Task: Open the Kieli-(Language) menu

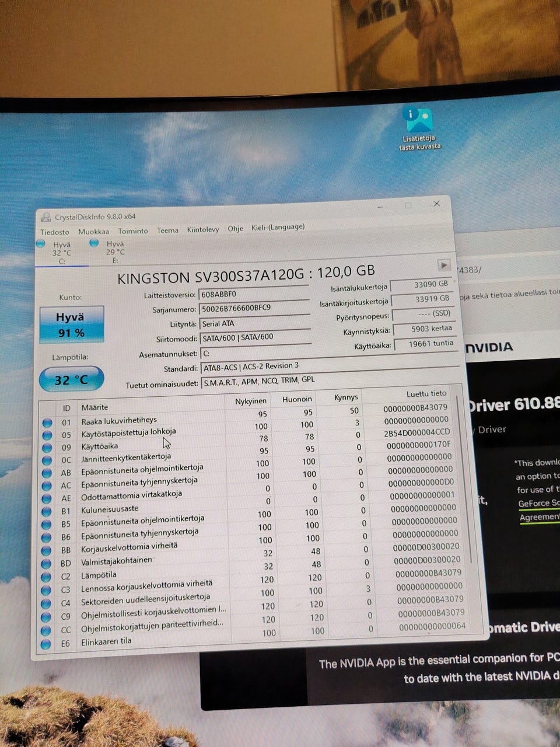Action: pos(278,228)
